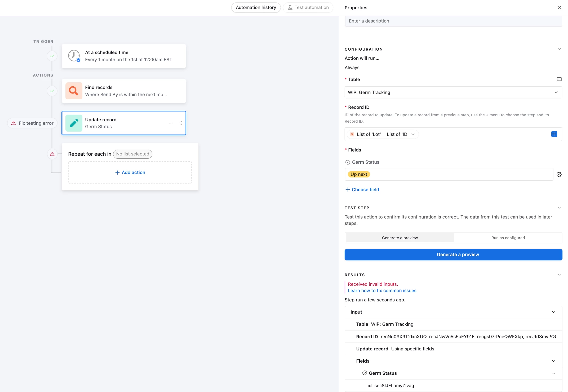Click the No list selected pill
The width and height of the screenshot is (568, 392).
pos(132,154)
